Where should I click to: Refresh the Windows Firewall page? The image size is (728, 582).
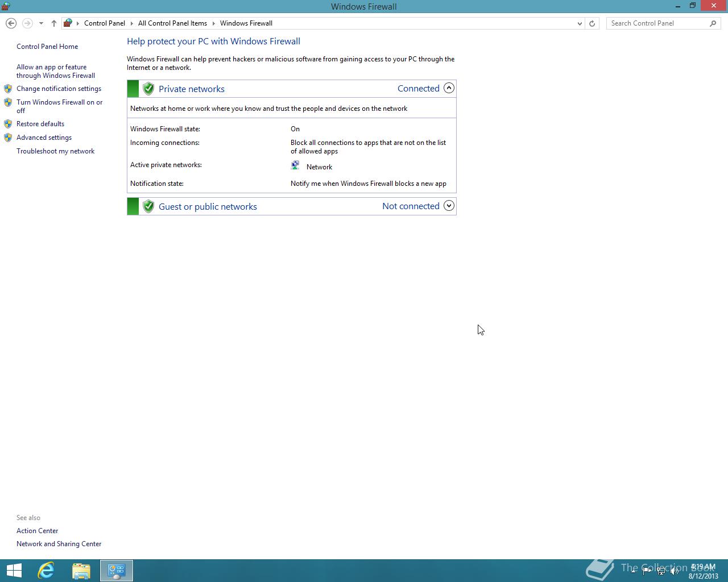pyautogui.click(x=592, y=23)
